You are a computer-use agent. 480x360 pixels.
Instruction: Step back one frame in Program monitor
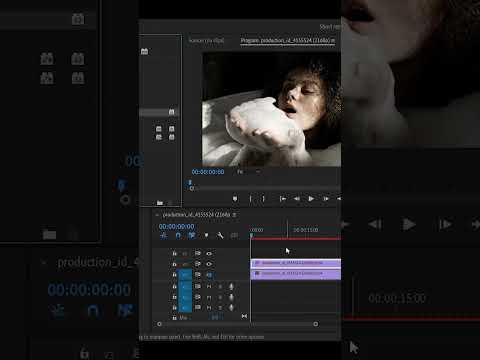[x=296, y=199]
